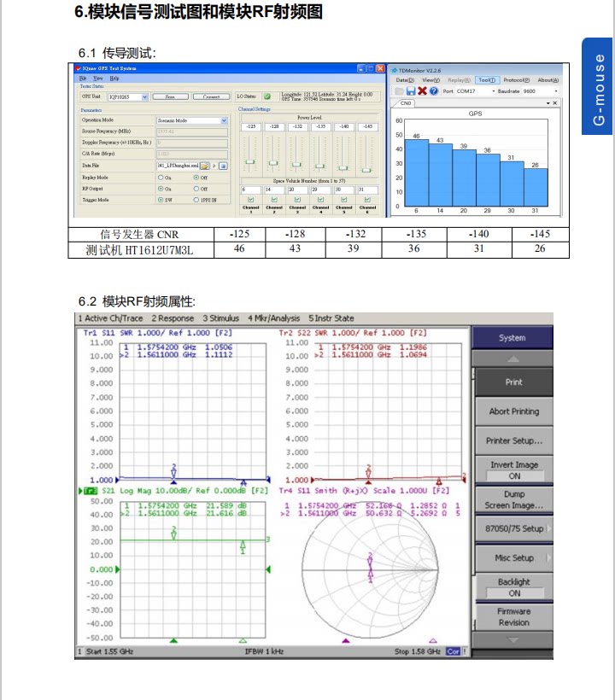The height and width of the screenshot is (700, 615).
Task: Click the Channel 6 power level slider
Action: (366, 170)
